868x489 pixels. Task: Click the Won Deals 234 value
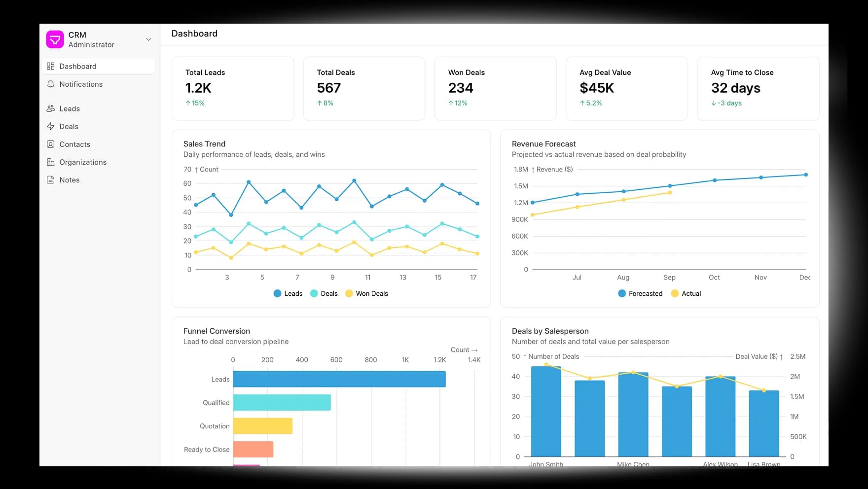click(461, 88)
